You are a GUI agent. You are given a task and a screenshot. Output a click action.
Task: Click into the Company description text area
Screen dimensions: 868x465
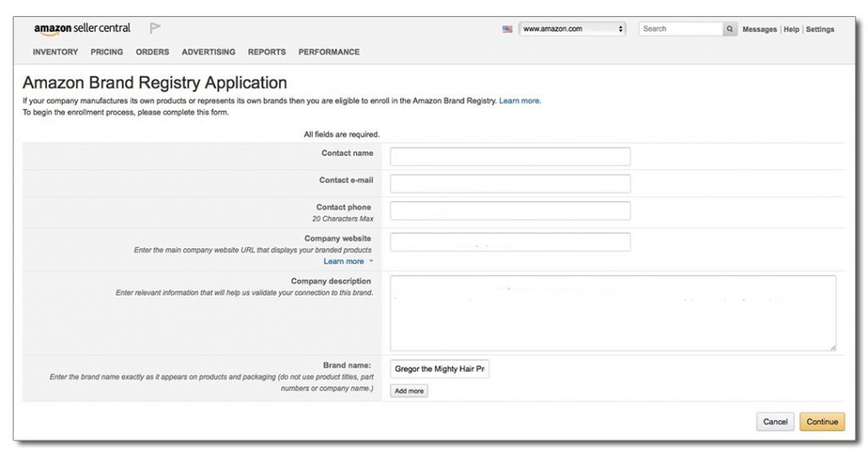[x=613, y=313]
